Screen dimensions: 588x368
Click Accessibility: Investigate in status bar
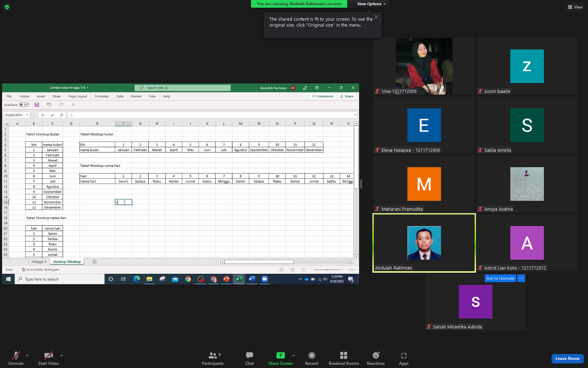point(40,270)
